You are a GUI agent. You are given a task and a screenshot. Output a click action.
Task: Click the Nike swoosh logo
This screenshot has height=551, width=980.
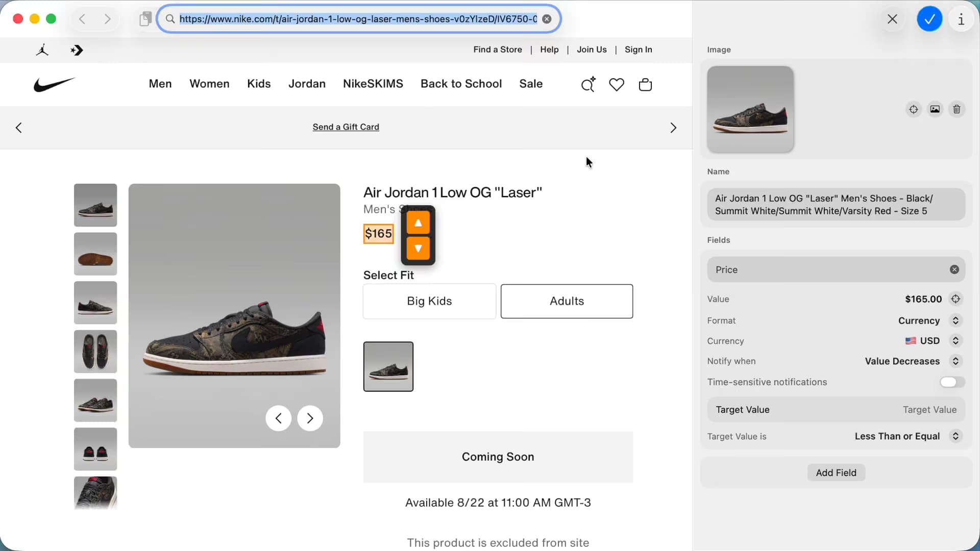(x=54, y=84)
